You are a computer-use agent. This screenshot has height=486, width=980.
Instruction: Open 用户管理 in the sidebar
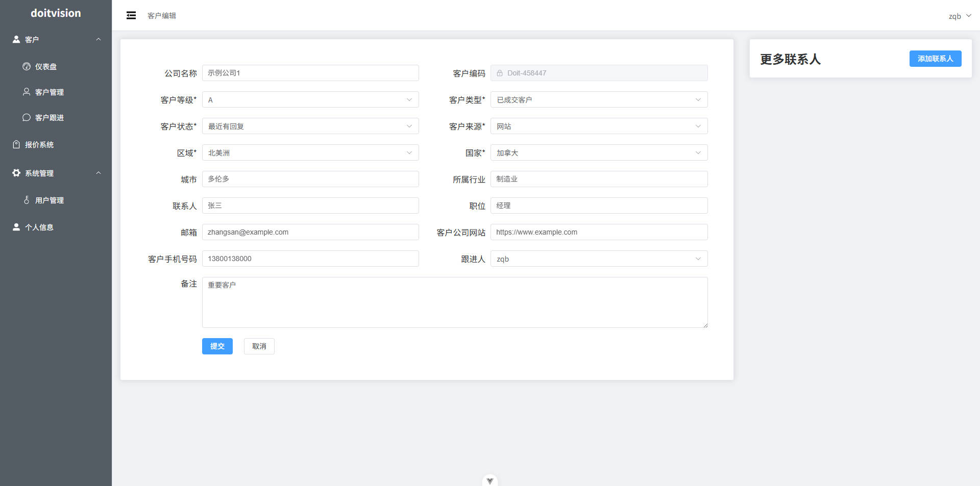56,200
